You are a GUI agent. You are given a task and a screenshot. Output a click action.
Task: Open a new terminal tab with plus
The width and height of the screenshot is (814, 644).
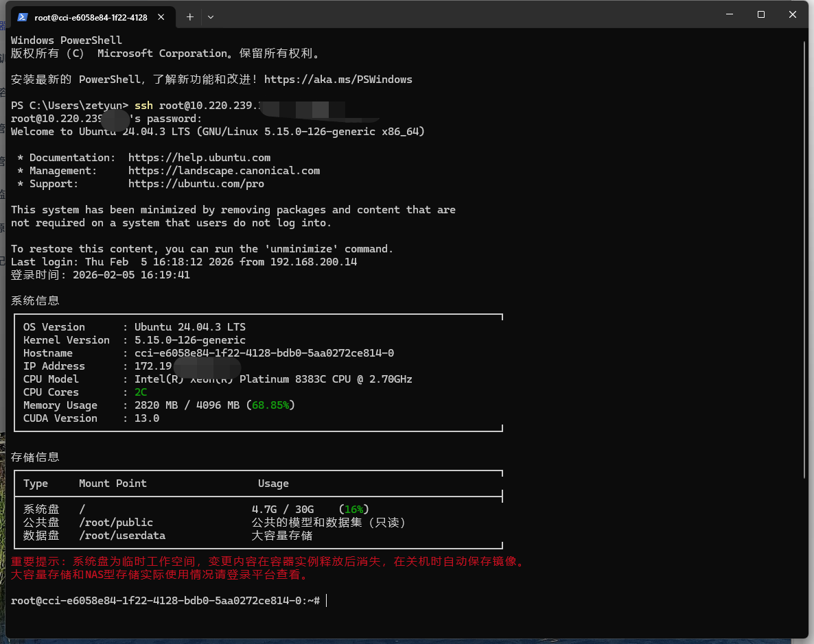point(190,17)
